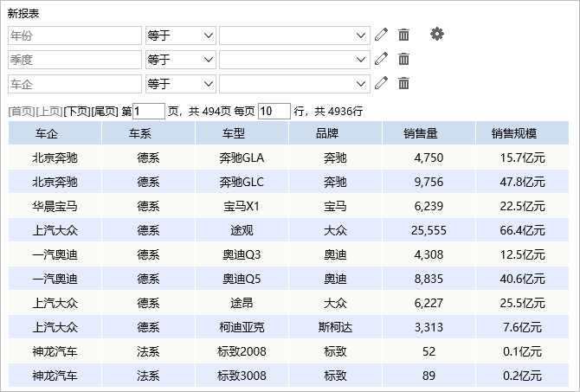Click the rows-per-page input box
580x392 pixels.
point(274,111)
